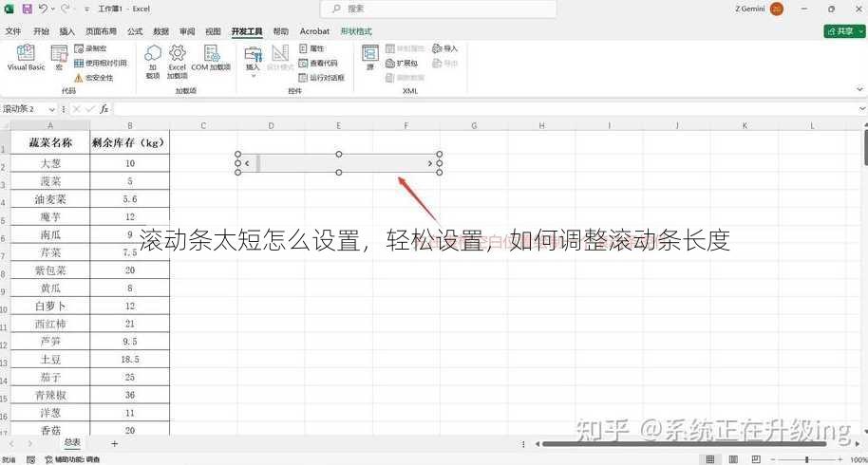The width and height of the screenshot is (868, 465).
Task: Open XML 扩展包 expansion packs
Action: pyautogui.click(x=402, y=63)
